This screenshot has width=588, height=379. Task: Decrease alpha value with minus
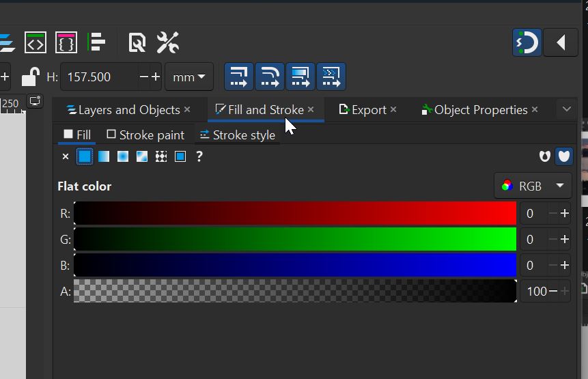553,291
